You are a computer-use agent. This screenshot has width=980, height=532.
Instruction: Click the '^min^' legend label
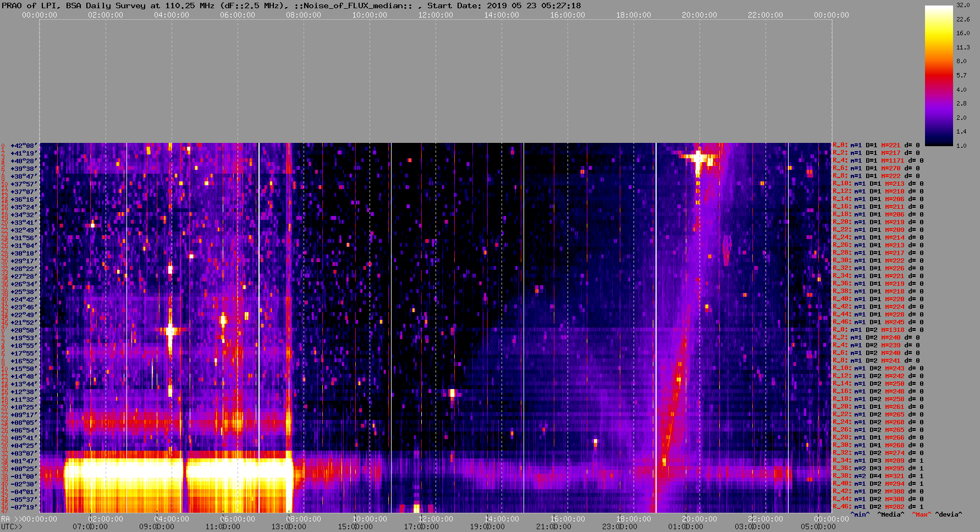860,514
